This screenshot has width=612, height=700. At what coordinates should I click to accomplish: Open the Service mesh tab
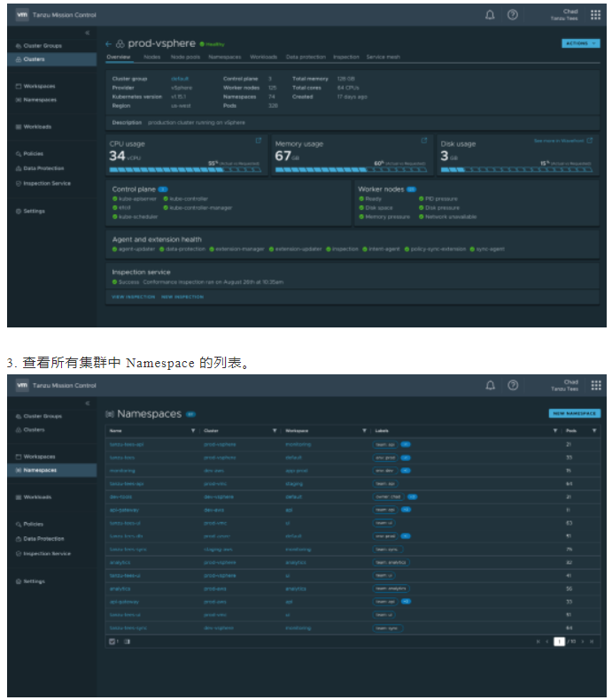pyautogui.click(x=383, y=58)
